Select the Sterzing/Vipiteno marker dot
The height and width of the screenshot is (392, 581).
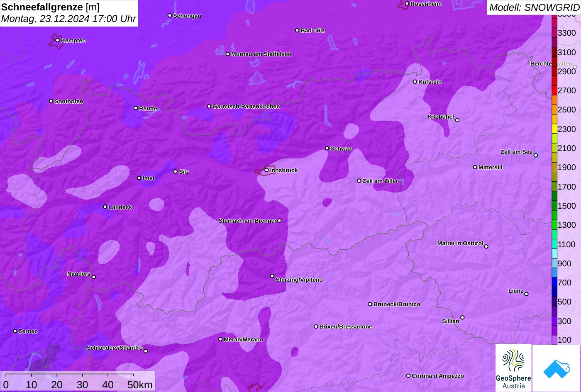[272, 276]
